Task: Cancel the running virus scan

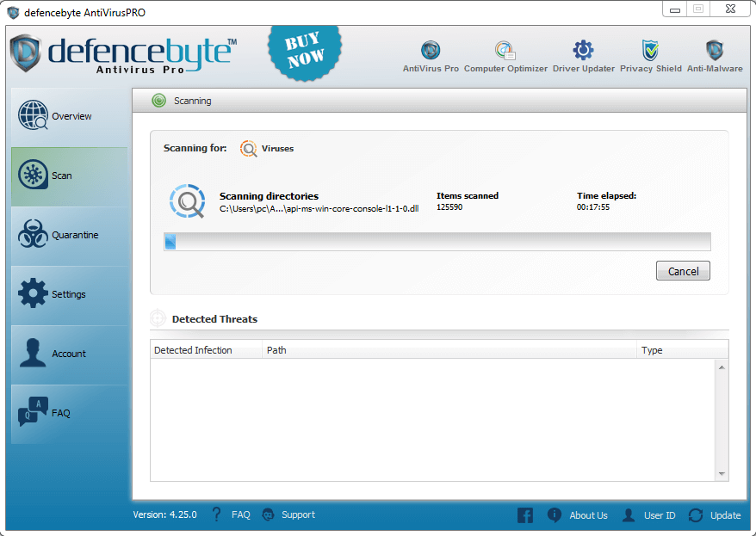Action: click(x=683, y=271)
